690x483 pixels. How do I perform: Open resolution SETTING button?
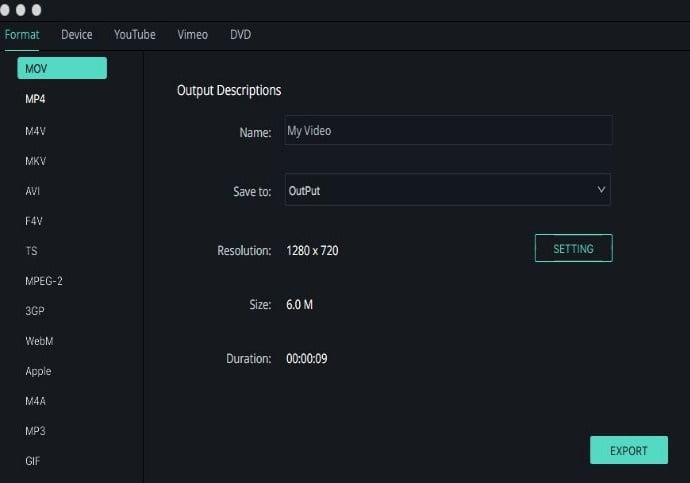(x=573, y=248)
